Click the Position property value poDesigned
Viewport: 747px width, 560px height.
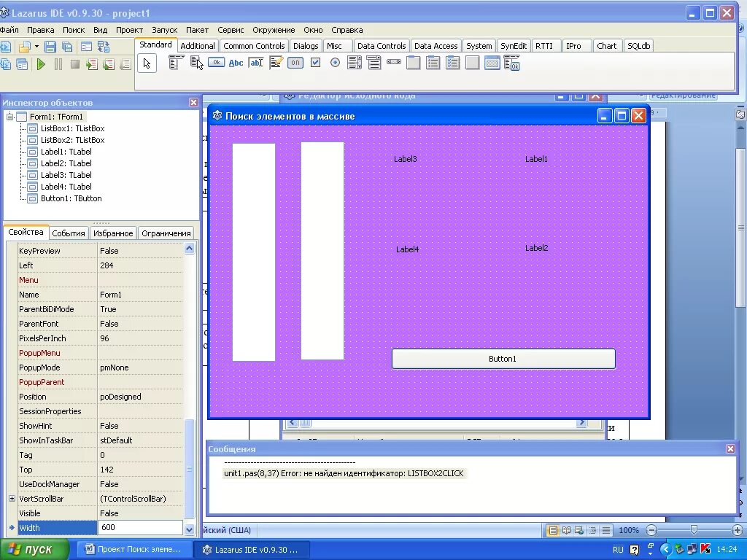coord(140,397)
